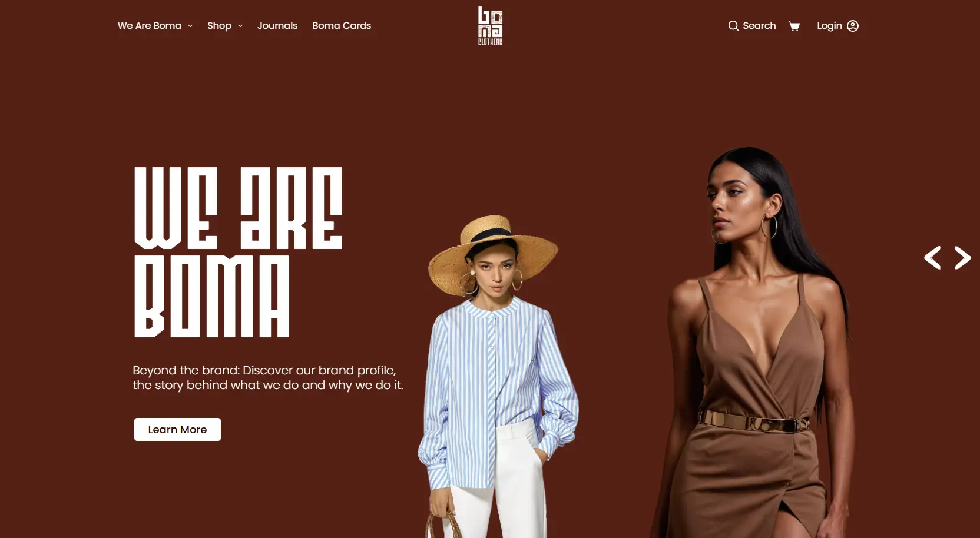
Task: Click the straw hat on model
Action: pyautogui.click(x=492, y=250)
